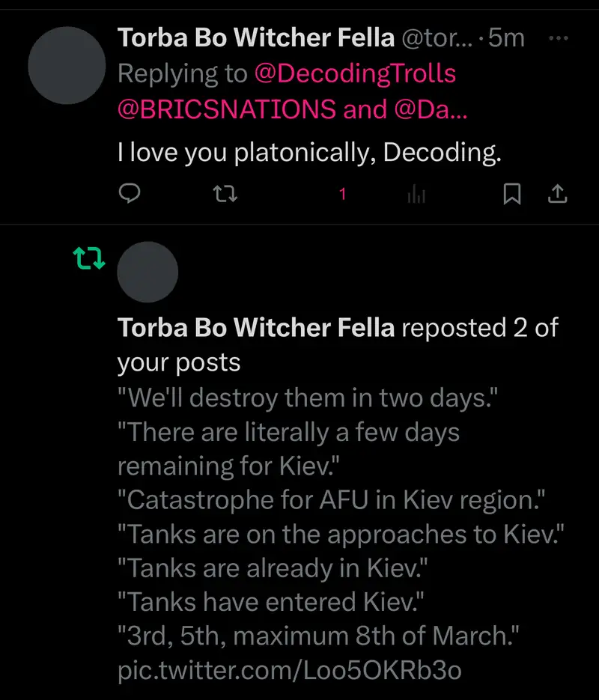Open the large profile avatar of the replier
The width and height of the screenshot is (599, 700).
tap(67, 65)
